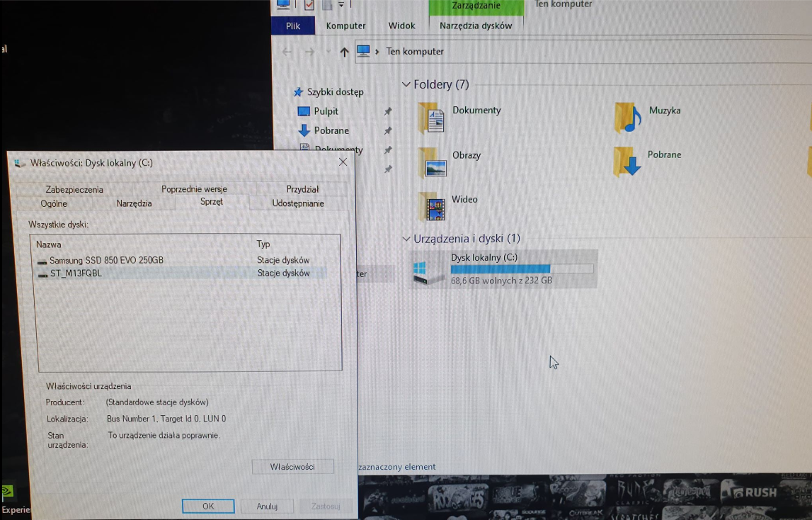
Task: Switch to the Widok ribbon tab
Action: pos(402,26)
